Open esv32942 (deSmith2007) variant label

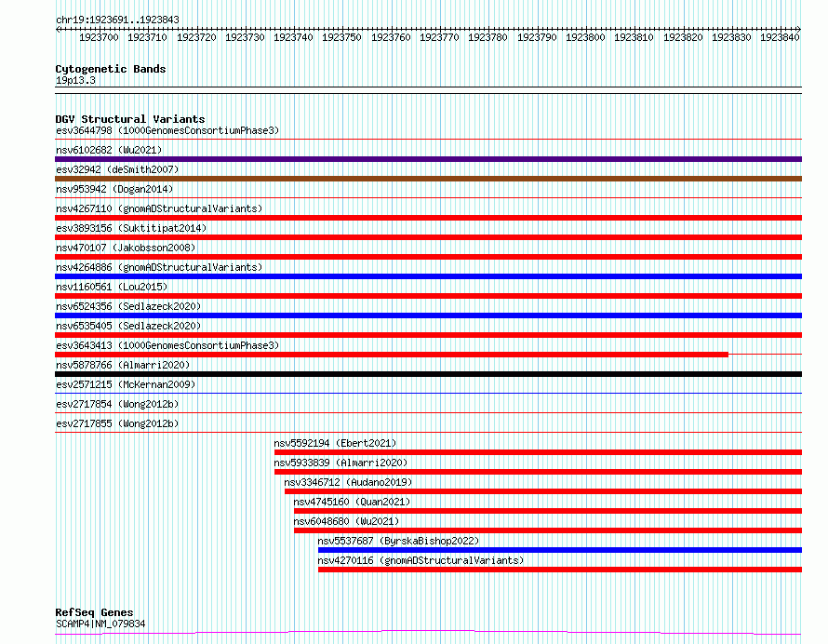(x=117, y=169)
